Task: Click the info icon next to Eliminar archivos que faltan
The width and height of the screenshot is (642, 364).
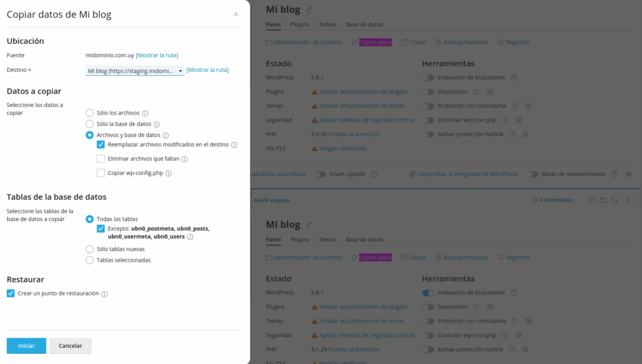Action: tap(185, 159)
